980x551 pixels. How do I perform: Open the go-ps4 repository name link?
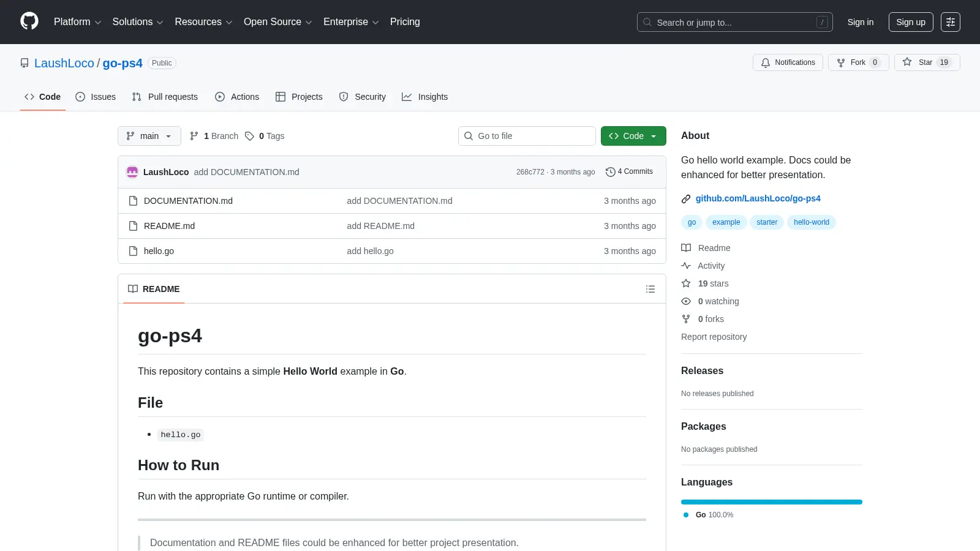click(x=123, y=63)
